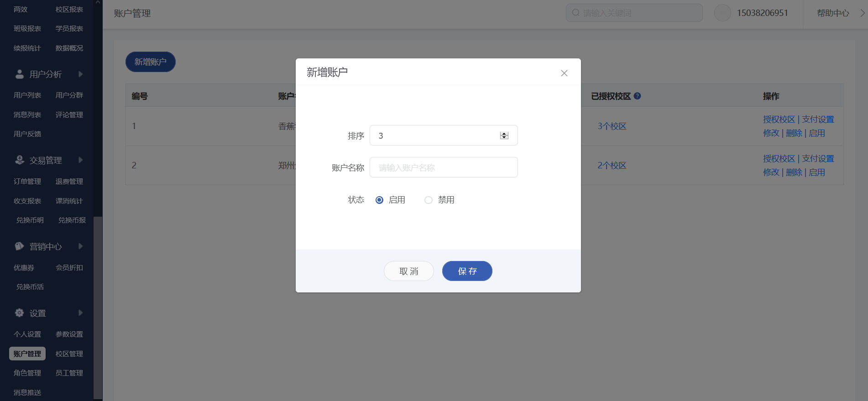Open 校区管理 menu item
Image resolution: width=868 pixels, height=401 pixels.
pos(69,354)
